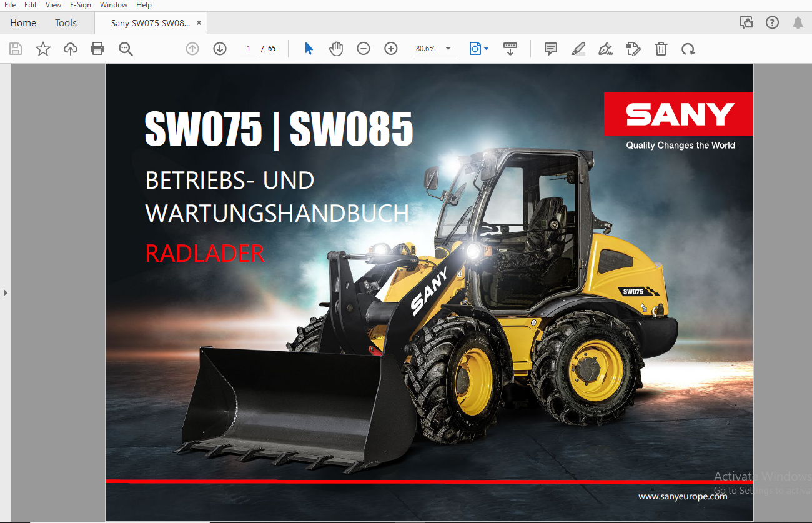Click the WARTUNGSHANDBUCH text line
The width and height of the screenshot is (812, 523).
277,214
